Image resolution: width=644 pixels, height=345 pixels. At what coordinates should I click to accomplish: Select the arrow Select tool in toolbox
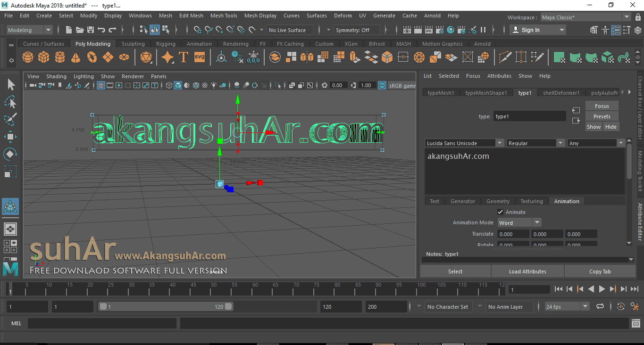coord(10,85)
